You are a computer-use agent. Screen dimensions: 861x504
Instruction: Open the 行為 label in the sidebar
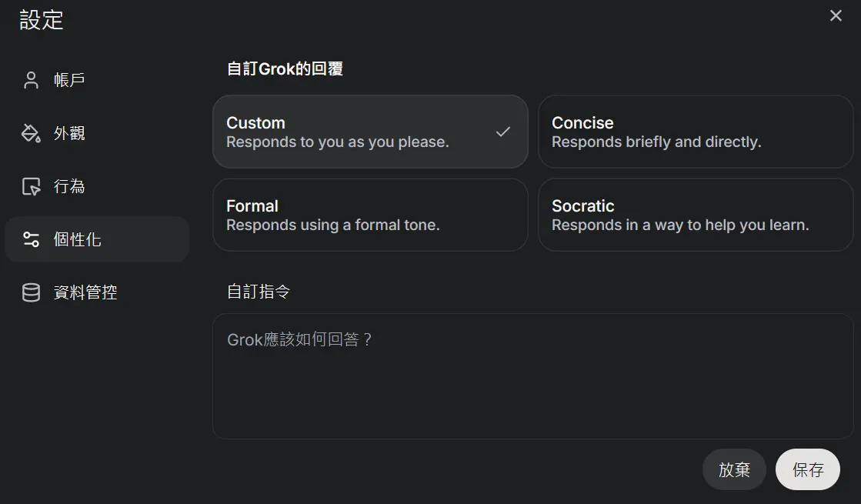[69, 187]
